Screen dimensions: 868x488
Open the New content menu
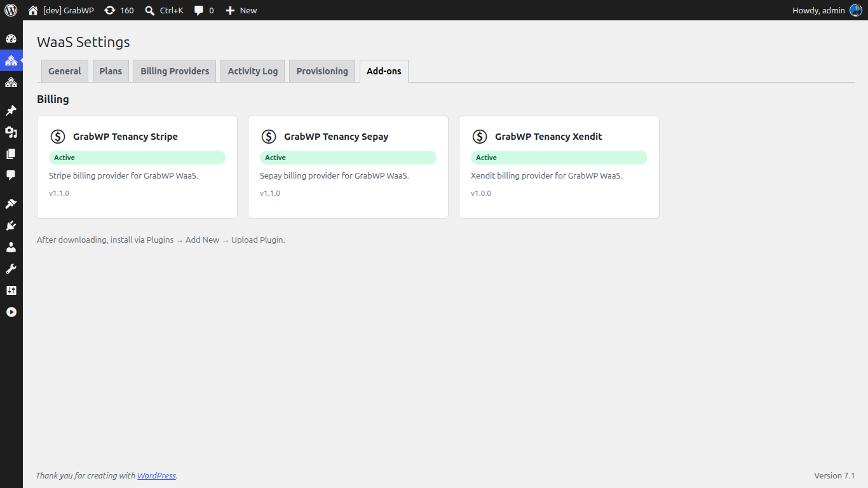[241, 10]
